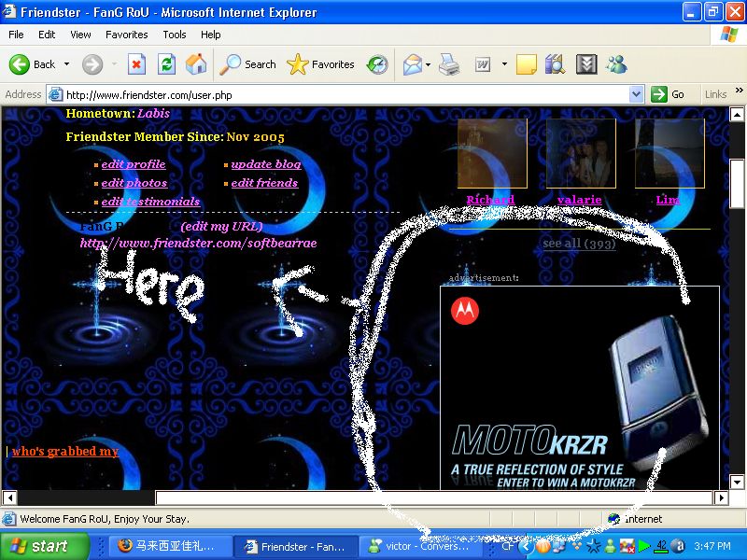
Task: Launch the Messenger toolbar icon
Action: [x=616, y=64]
